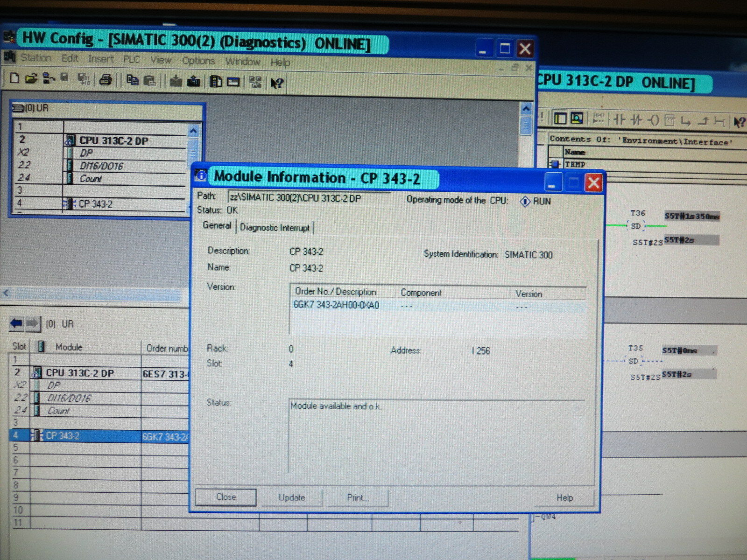Image resolution: width=747 pixels, height=560 pixels.
Task: Click the Address overview toolbar icon
Action: pos(233,83)
